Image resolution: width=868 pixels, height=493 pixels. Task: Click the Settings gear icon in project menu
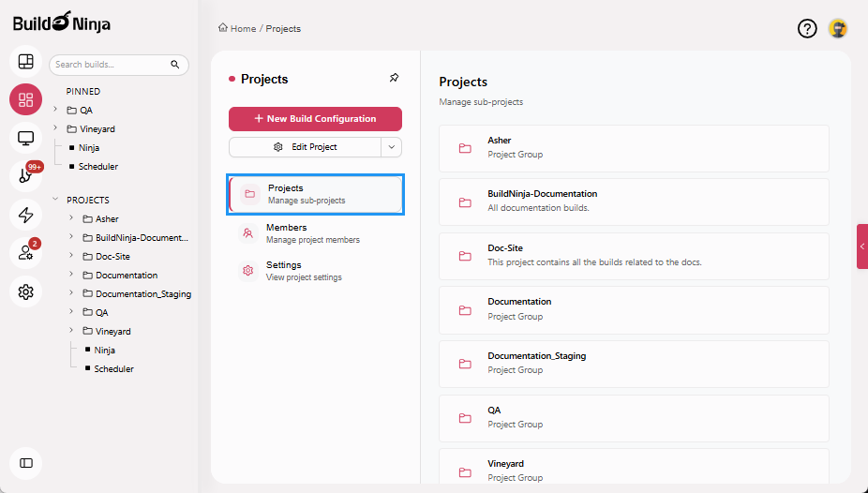coord(248,271)
